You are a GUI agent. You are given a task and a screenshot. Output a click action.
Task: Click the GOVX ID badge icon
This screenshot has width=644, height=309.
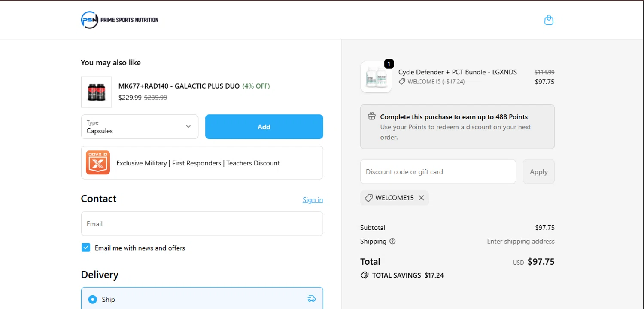pyautogui.click(x=98, y=162)
